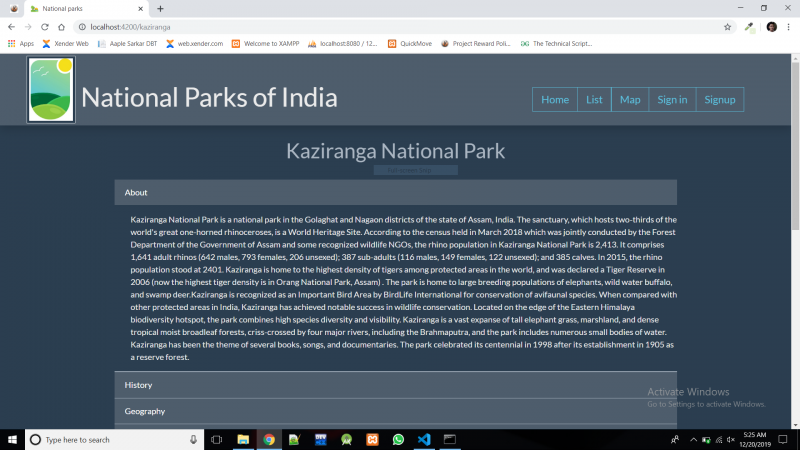800x450 pixels.
Task: Open the Map page from navbar
Action: 630,99
